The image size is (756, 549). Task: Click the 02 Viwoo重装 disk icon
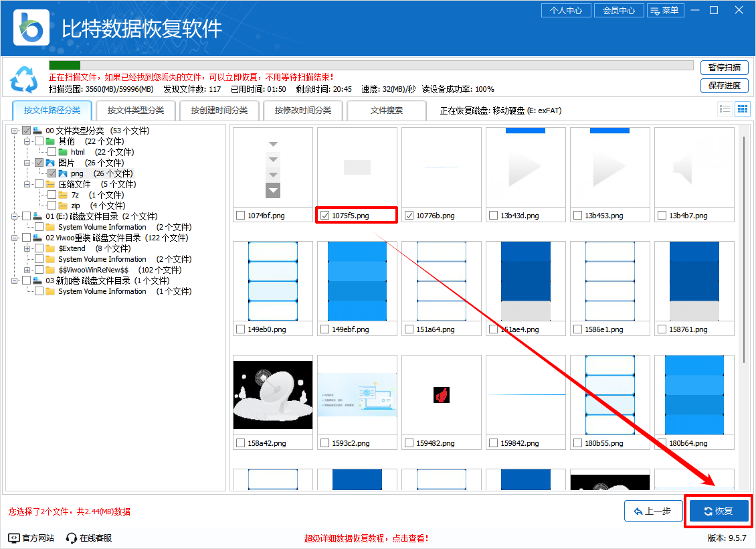37,238
